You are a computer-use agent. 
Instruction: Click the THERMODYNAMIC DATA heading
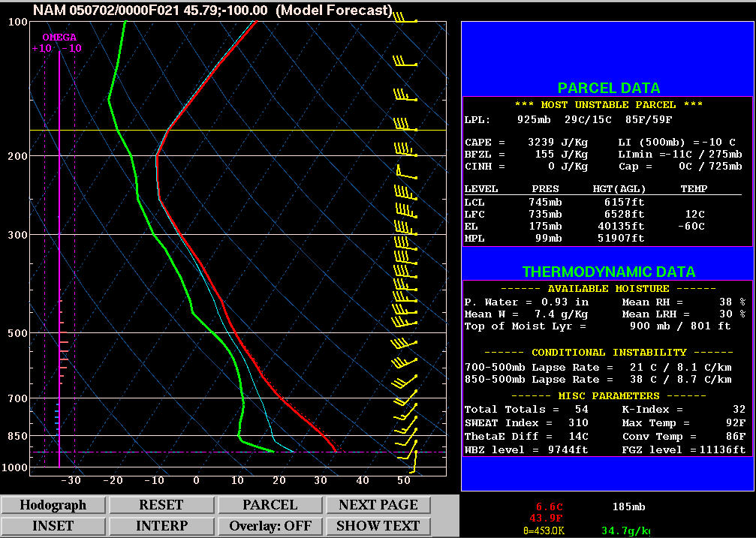coord(608,272)
